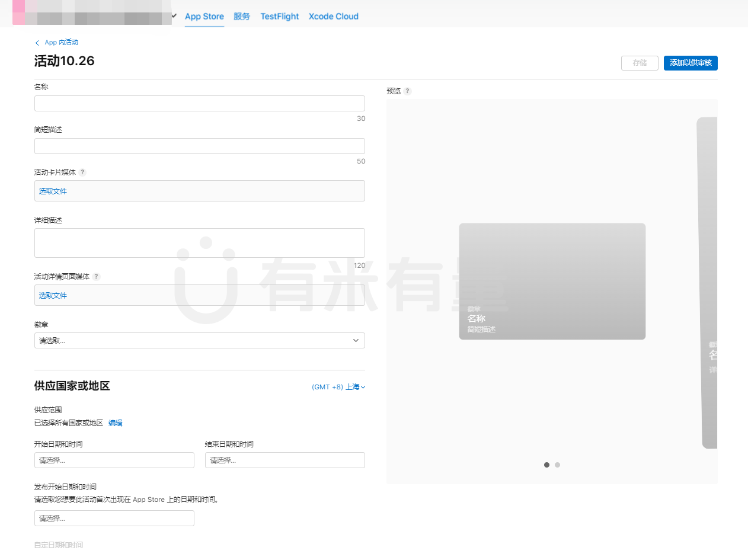This screenshot has width=748, height=560.
Task: Click the help icon next to 预览
Action: click(408, 91)
